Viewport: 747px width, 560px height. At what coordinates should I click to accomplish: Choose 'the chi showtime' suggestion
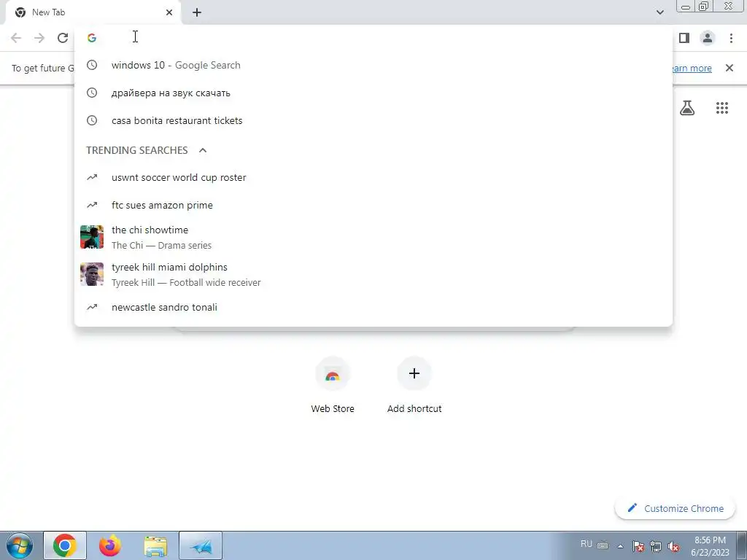[x=373, y=237]
